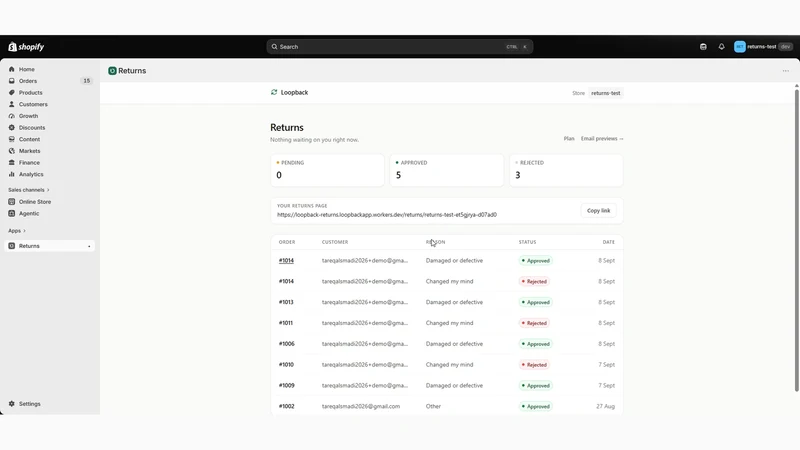Click the Other reason in #1002 row
800x450 pixels.
[x=433, y=407]
